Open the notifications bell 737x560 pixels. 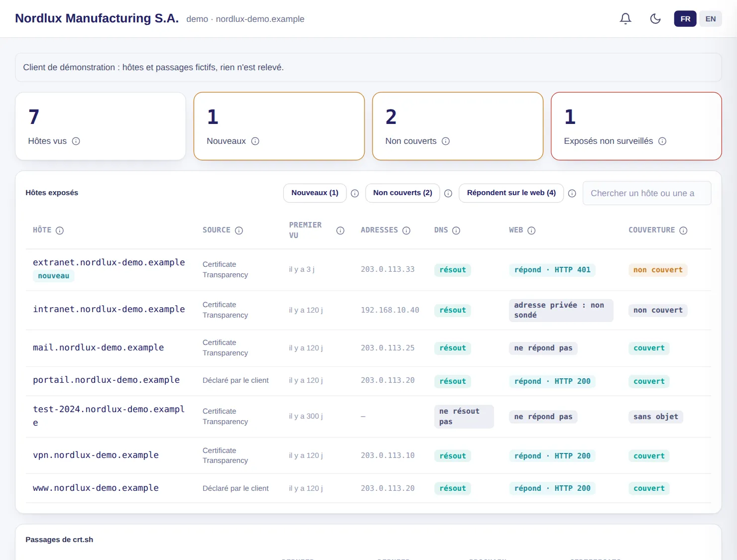[625, 19]
